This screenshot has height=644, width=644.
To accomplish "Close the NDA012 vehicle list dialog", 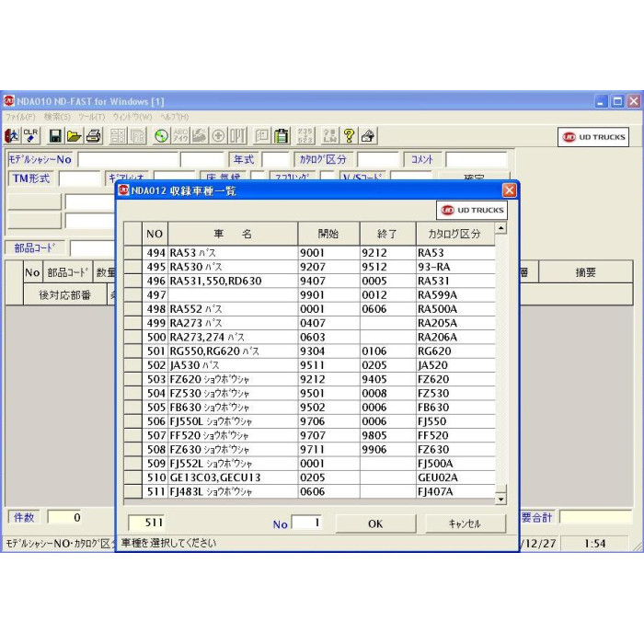I will pyautogui.click(x=510, y=190).
